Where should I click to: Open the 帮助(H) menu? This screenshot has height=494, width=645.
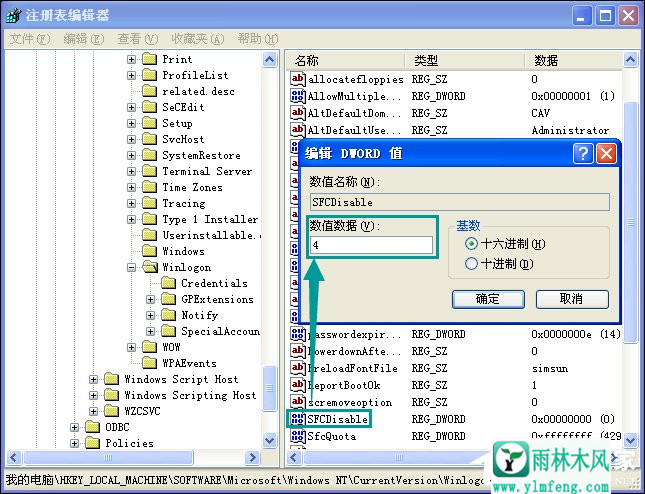(258, 39)
